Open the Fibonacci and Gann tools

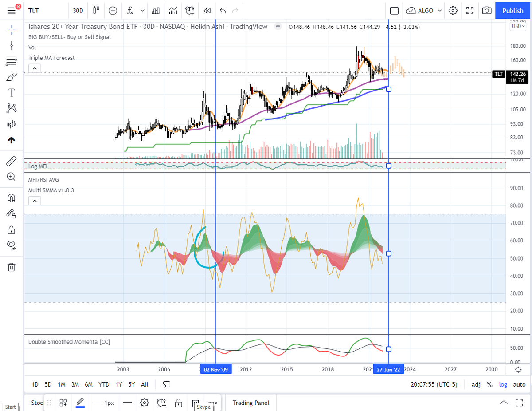point(12,61)
